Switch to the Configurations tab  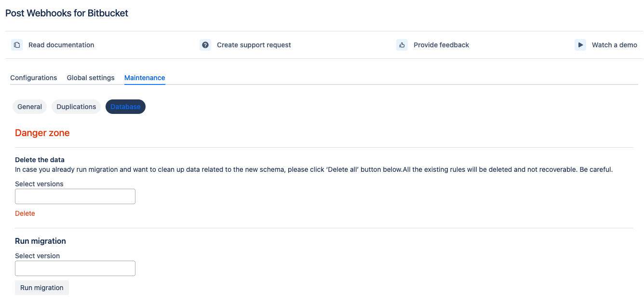pyautogui.click(x=34, y=78)
